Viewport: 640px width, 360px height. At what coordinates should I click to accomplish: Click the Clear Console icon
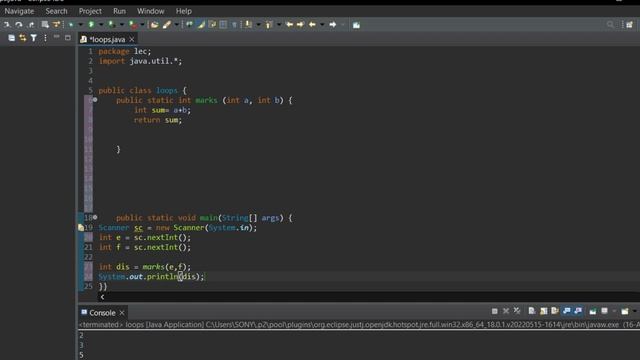[x=532, y=311]
